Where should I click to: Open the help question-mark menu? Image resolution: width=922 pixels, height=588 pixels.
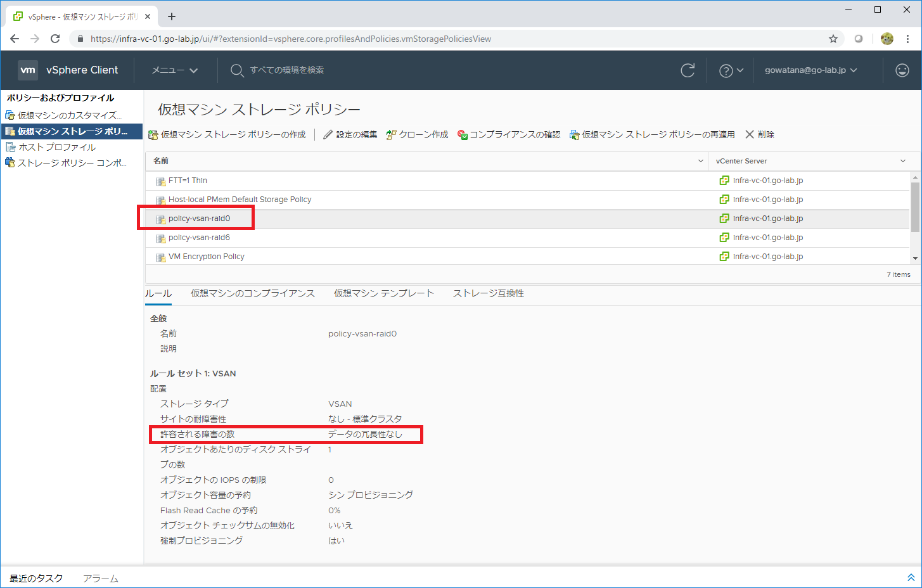(731, 70)
